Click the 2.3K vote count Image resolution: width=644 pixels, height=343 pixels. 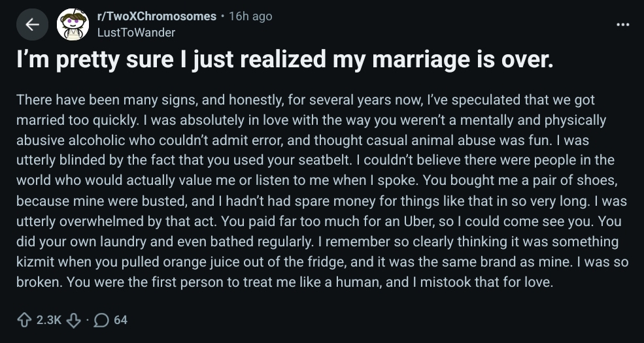[48, 320]
